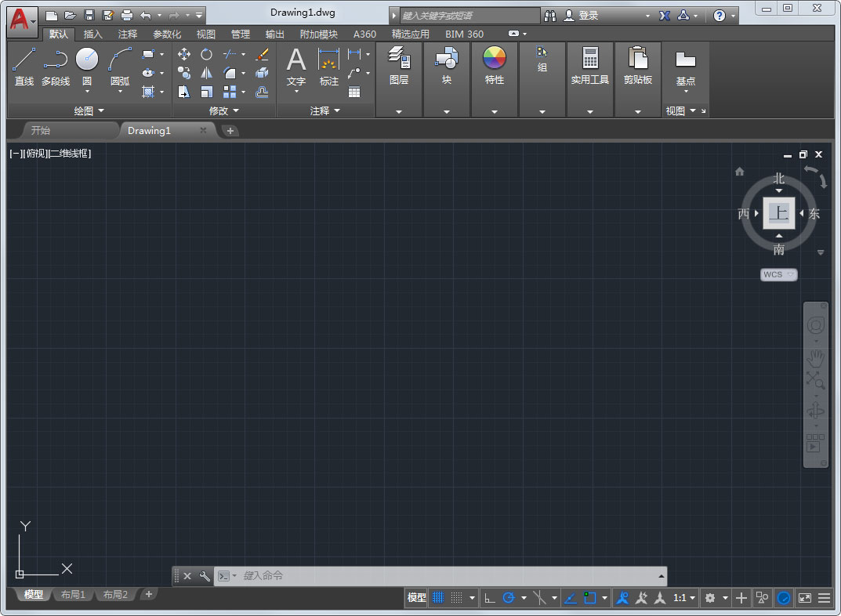Open the 布局1 layout tab
The width and height of the screenshot is (841, 616).
click(72, 595)
